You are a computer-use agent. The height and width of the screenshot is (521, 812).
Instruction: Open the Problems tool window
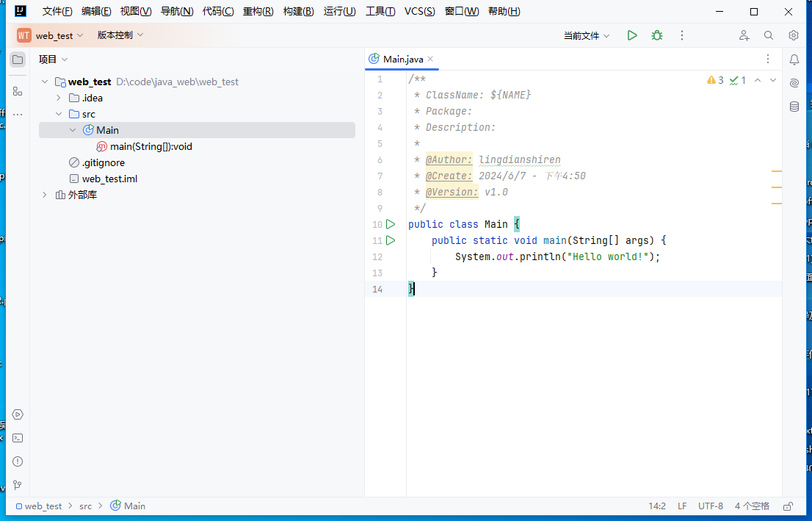pyautogui.click(x=18, y=461)
